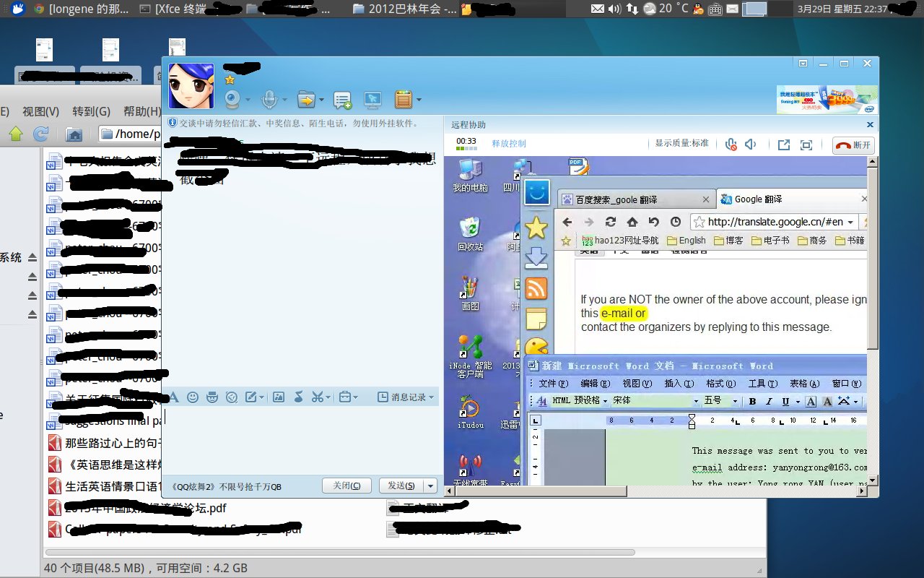Open the 2012巴林年会 taskbar window
The width and height of the screenshot is (924, 578).
pos(405,9)
